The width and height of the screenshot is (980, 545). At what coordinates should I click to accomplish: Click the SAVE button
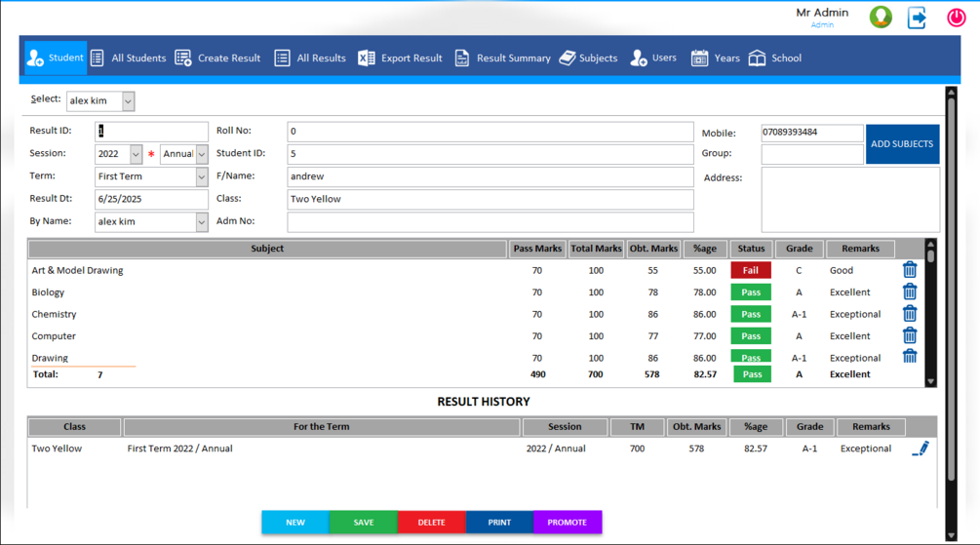[363, 522]
